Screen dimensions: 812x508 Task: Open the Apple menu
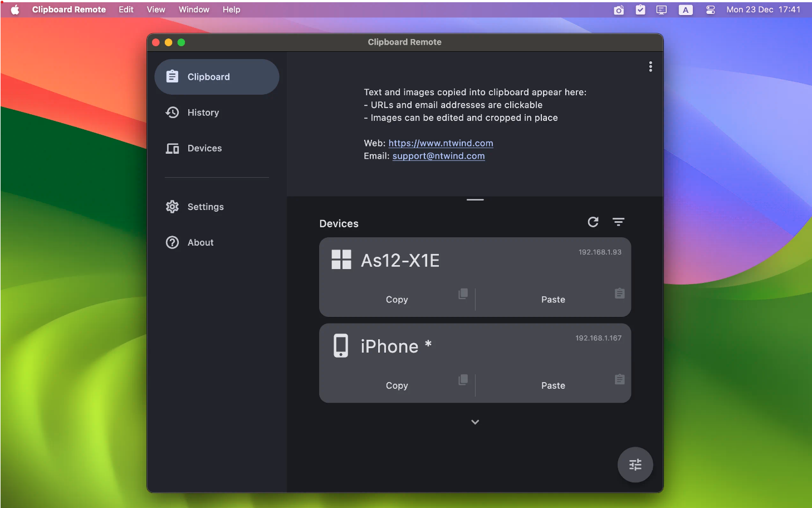(x=15, y=9)
